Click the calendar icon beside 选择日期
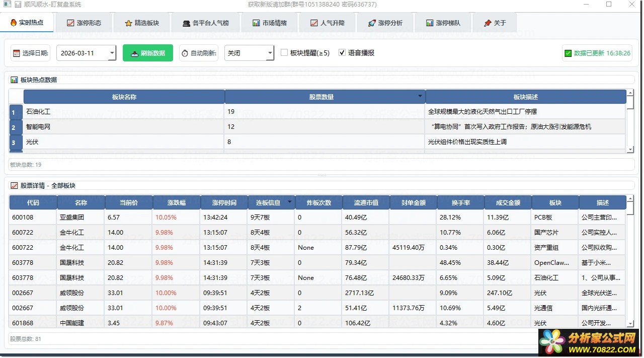Screen dimensions: 644x358 click(17, 53)
